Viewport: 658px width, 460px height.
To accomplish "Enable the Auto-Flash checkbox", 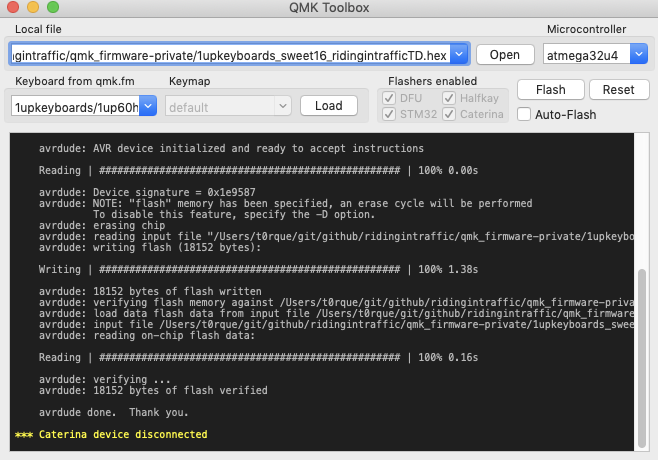I will [x=524, y=114].
